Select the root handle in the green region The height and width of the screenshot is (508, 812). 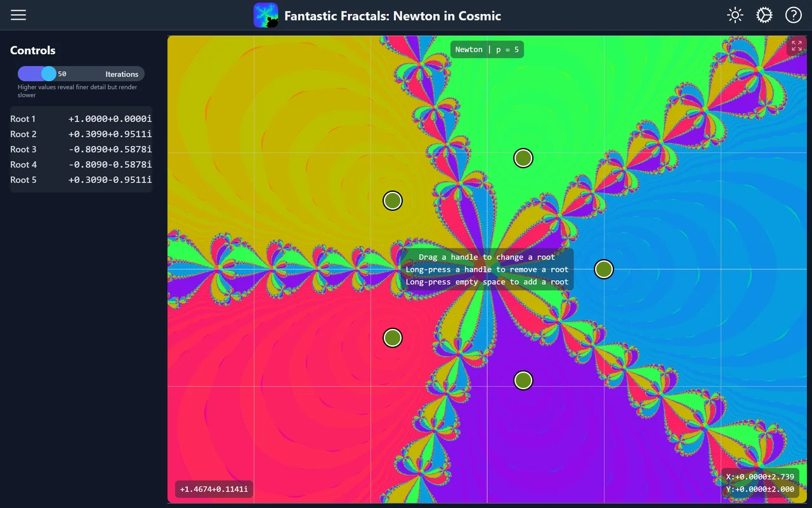[x=523, y=158]
